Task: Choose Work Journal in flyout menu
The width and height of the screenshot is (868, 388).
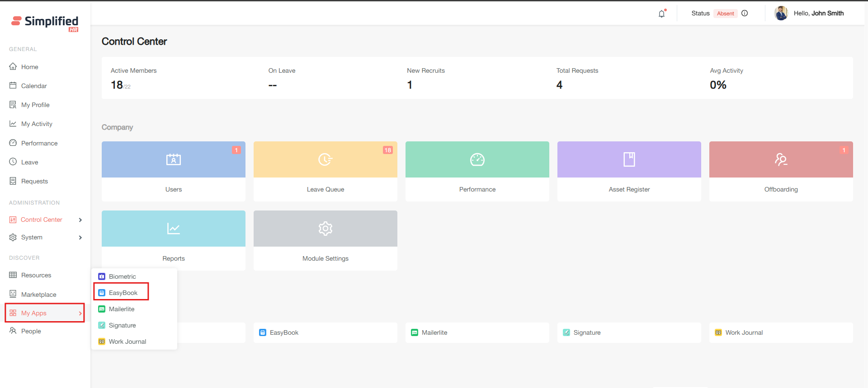Action: 127,341
